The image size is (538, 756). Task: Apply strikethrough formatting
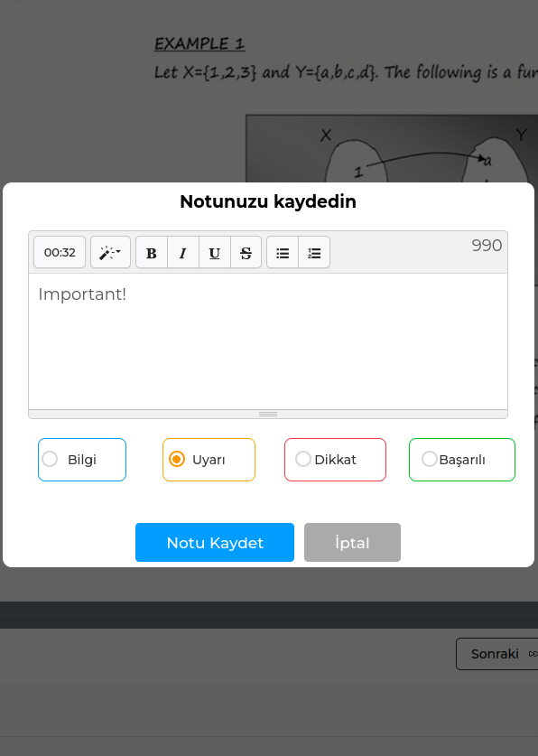coord(246,252)
